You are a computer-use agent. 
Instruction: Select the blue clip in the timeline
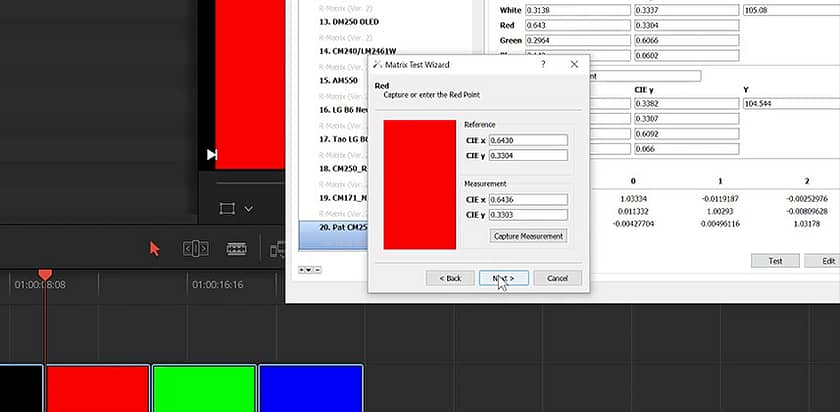[x=311, y=388]
